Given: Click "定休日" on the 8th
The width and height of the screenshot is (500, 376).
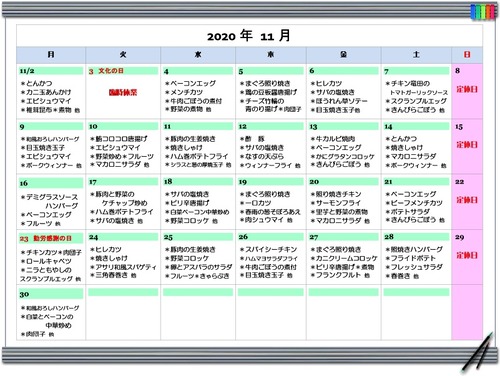Looking at the screenshot, I should 467,89.
